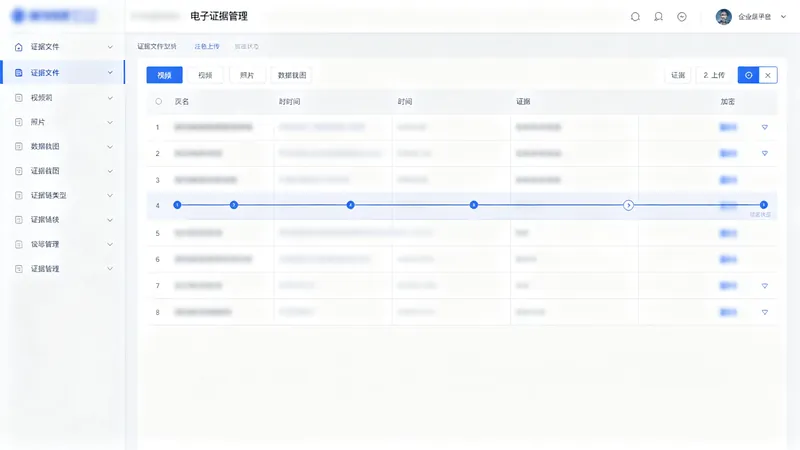Click the 加密 column header
The image size is (800, 450).
pyautogui.click(x=728, y=102)
